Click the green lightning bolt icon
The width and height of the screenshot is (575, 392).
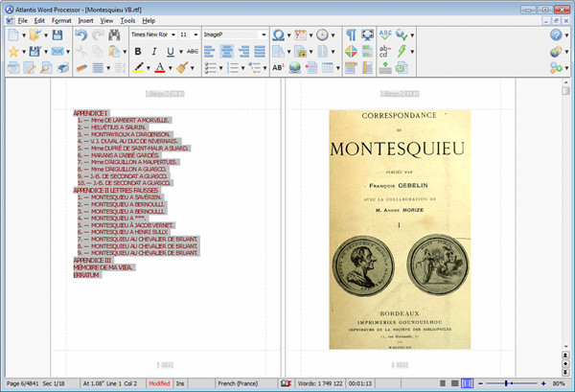(x=402, y=52)
